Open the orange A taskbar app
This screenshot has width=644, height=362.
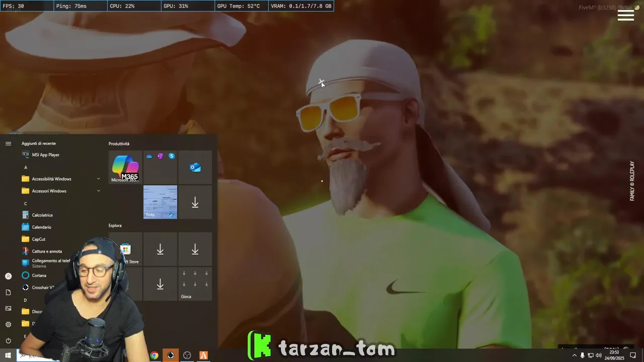[x=203, y=355]
